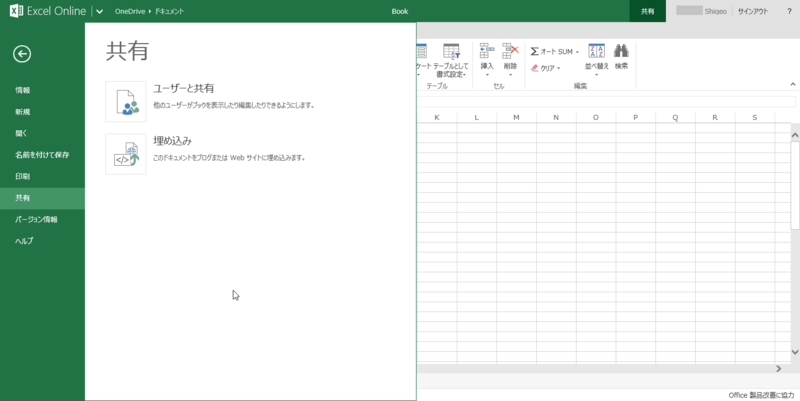Select 共有 in the left sidebar
This screenshot has height=401, width=800.
click(x=42, y=198)
